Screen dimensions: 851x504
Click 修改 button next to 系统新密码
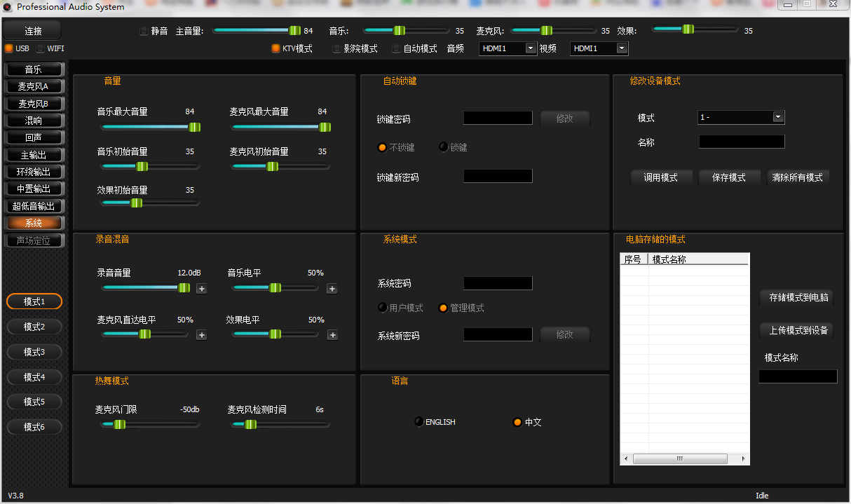point(565,334)
